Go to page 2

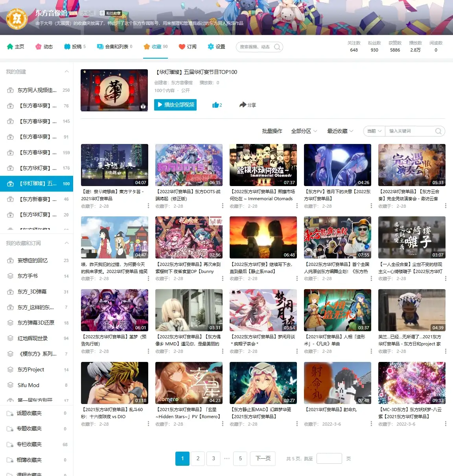coord(198,458)
